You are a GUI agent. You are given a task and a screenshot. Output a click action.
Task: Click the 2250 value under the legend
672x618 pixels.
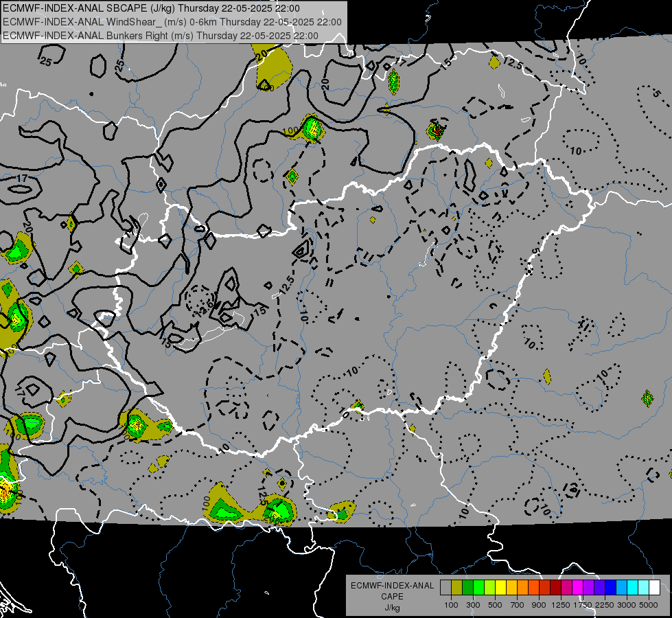(605, 605)
